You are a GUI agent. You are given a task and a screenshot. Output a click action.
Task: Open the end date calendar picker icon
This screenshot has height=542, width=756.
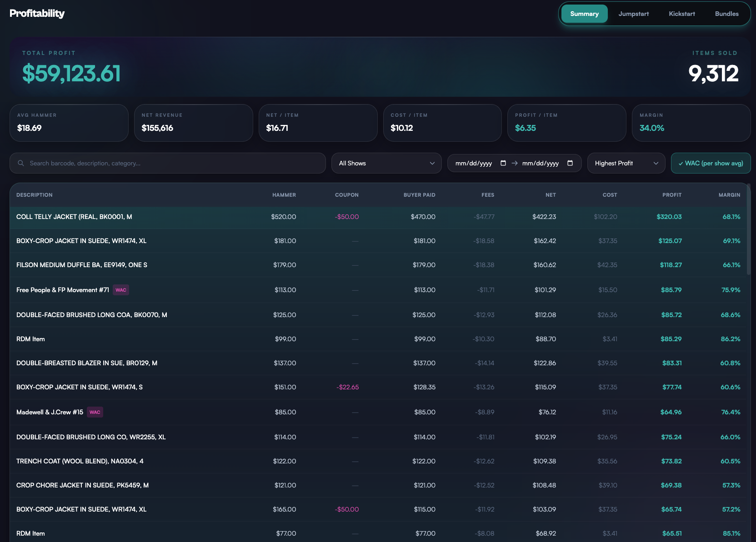(x=570, y=163)
